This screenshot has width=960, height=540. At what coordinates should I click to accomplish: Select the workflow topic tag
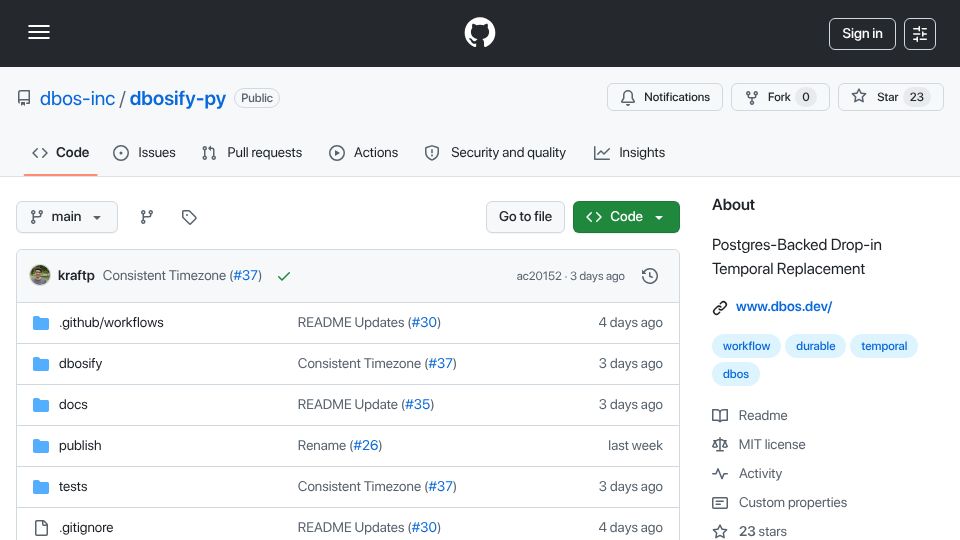(746, 346)
